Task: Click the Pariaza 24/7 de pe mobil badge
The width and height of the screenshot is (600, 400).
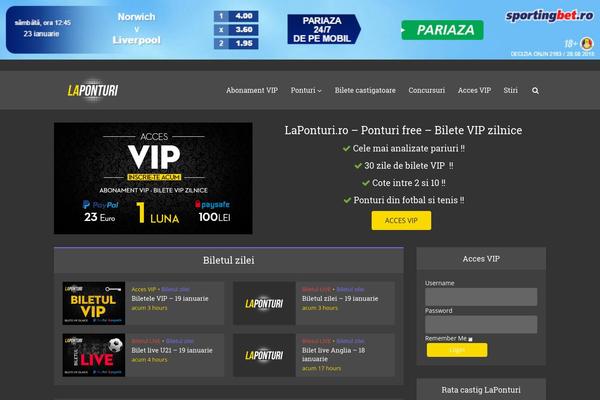Action: click(324, 29)
